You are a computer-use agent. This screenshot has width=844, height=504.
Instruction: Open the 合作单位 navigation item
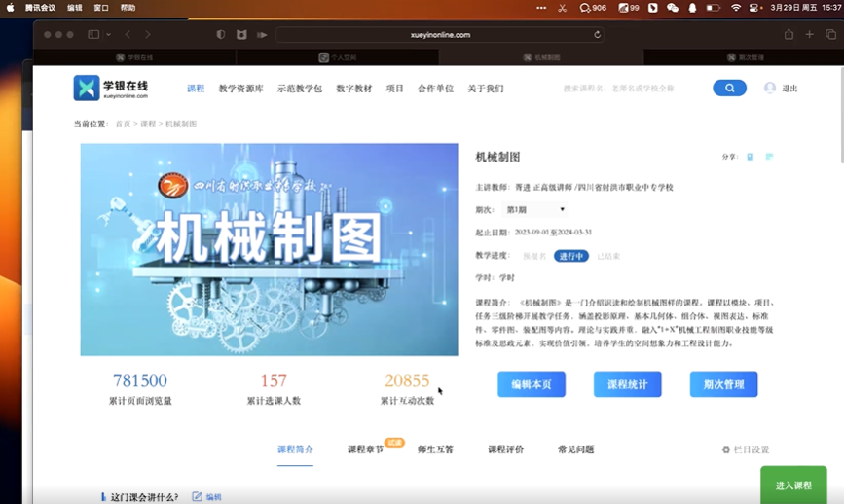435,89
